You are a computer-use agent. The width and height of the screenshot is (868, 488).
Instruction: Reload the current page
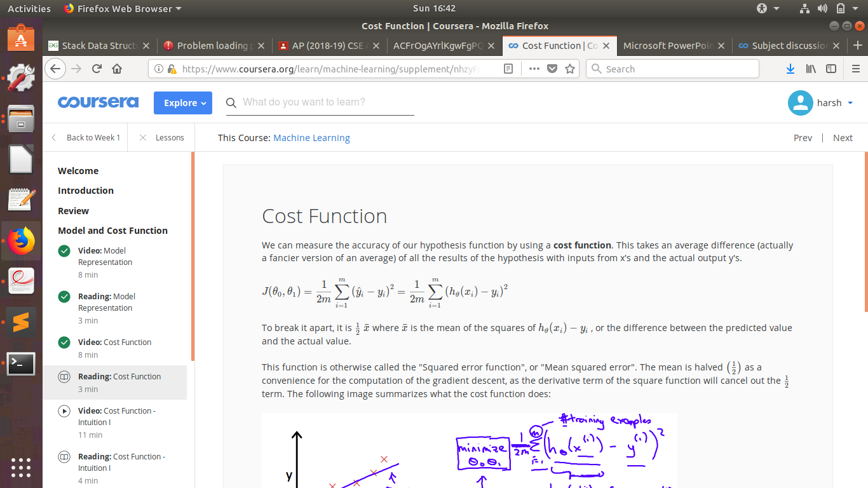tap(97, 69)
